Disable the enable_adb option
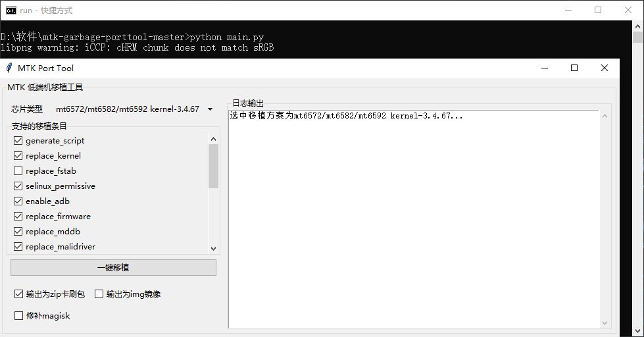Screen dimensions: 644x337 [18, 201]
